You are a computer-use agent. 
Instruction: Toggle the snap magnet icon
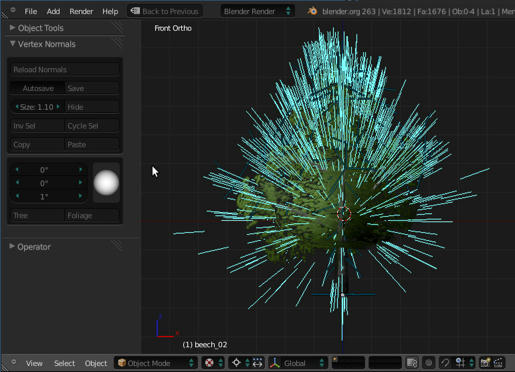pyautogui.click(x=445, y=363)
